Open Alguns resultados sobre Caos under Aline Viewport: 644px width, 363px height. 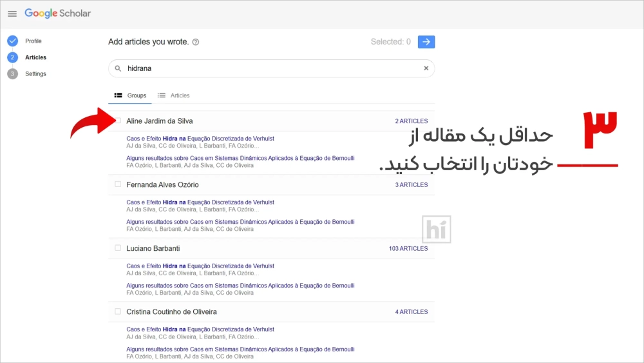[240, 158]
